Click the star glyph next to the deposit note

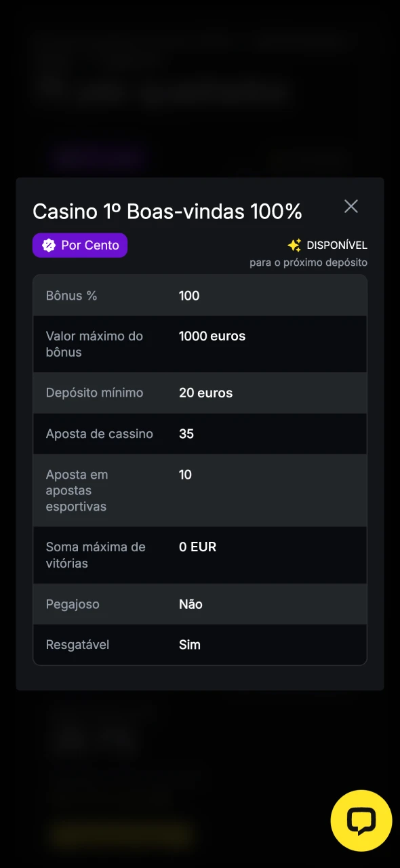pos(293,245)
